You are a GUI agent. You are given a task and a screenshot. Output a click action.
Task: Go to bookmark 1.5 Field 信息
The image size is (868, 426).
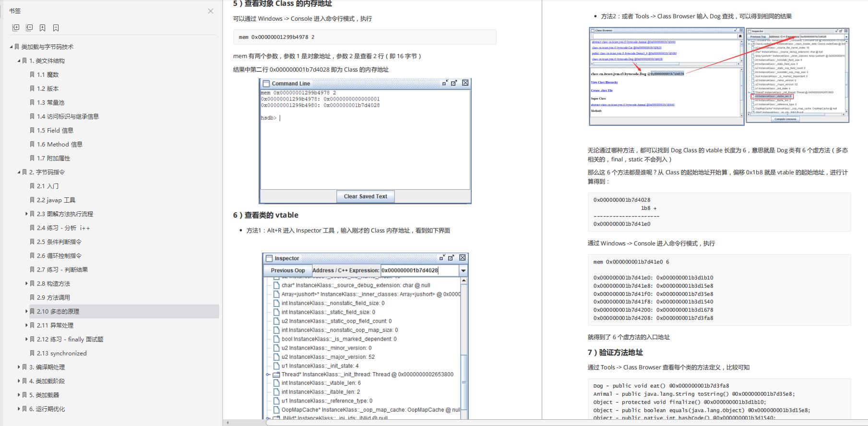(x=55, y=131)
